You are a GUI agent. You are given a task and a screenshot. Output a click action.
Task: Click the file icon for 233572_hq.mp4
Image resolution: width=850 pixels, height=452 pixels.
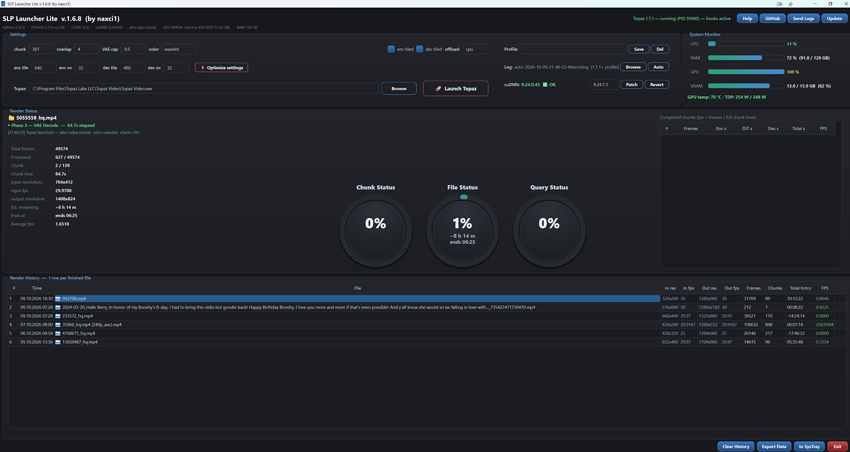click(x=59, y=316)
